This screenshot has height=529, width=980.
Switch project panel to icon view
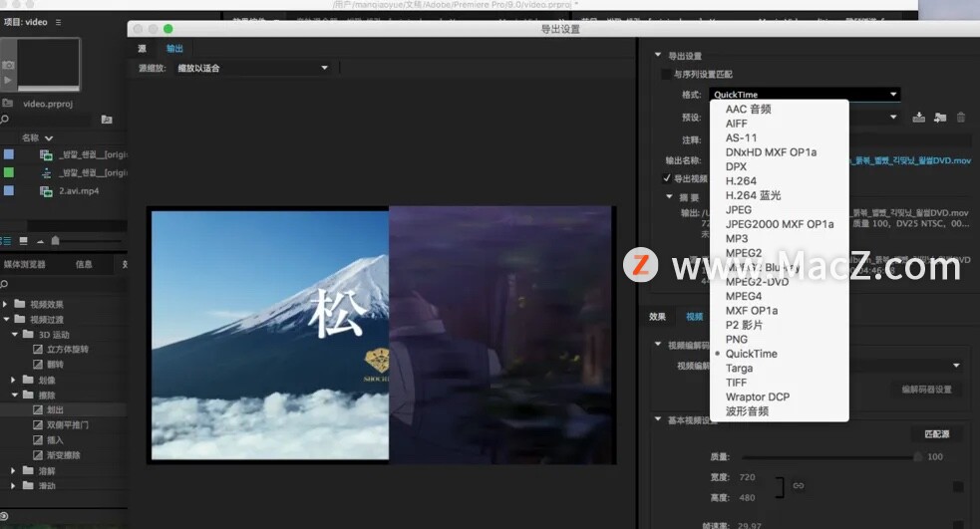point(23,240)
